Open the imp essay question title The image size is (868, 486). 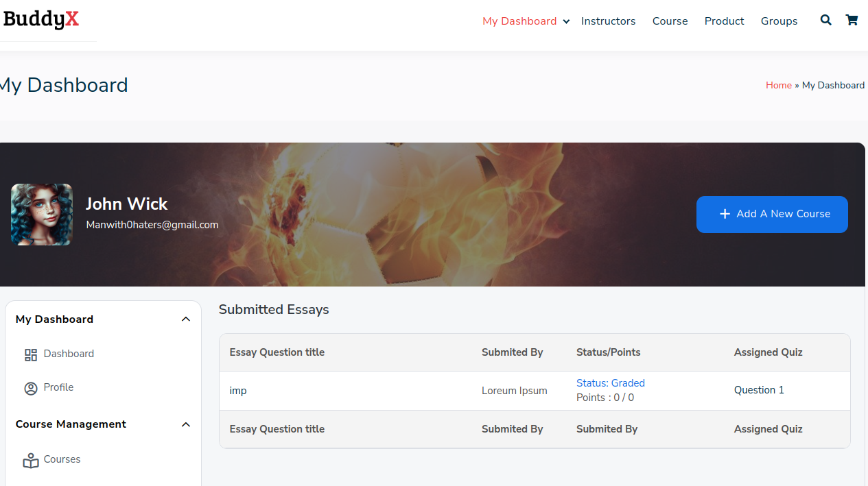[x=238, y=391]
